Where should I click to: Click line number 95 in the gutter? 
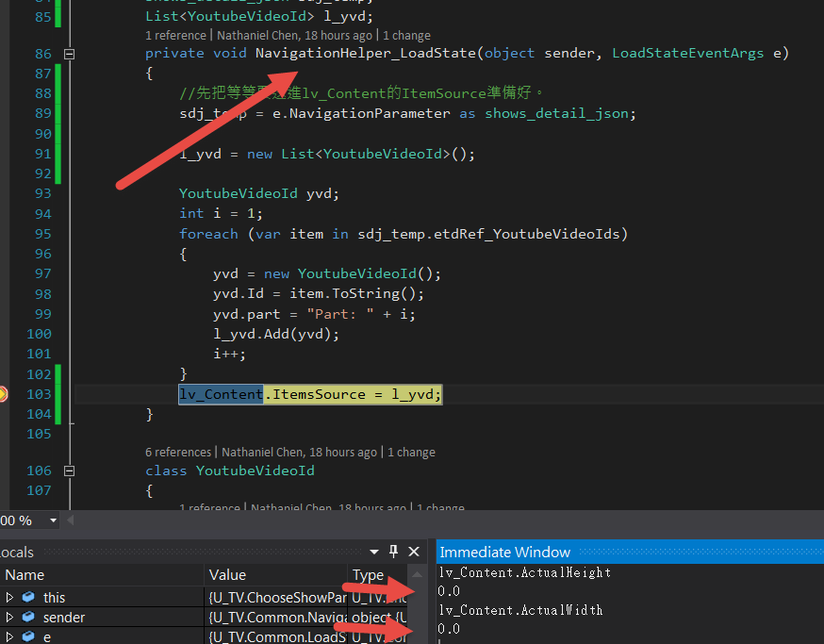[43, 234]
